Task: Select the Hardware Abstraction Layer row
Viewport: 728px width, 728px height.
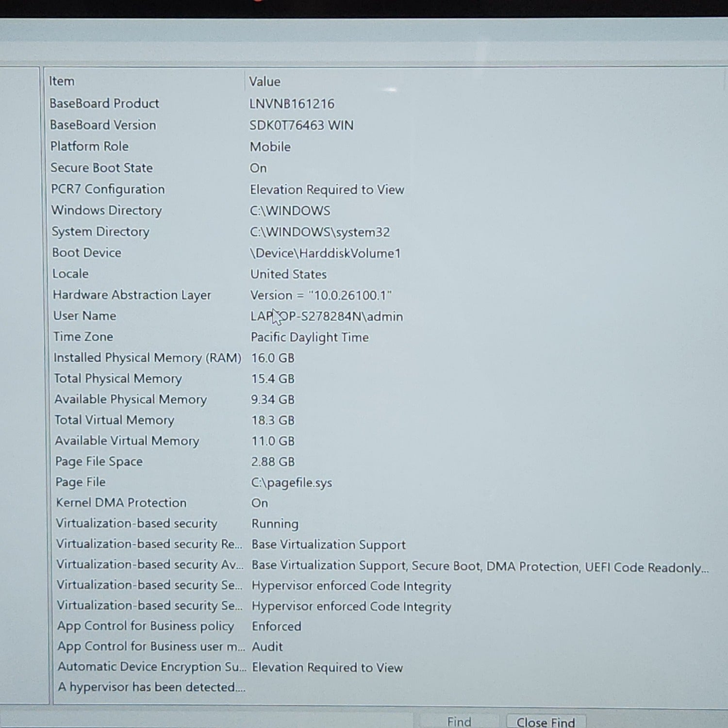Action: 132,295
